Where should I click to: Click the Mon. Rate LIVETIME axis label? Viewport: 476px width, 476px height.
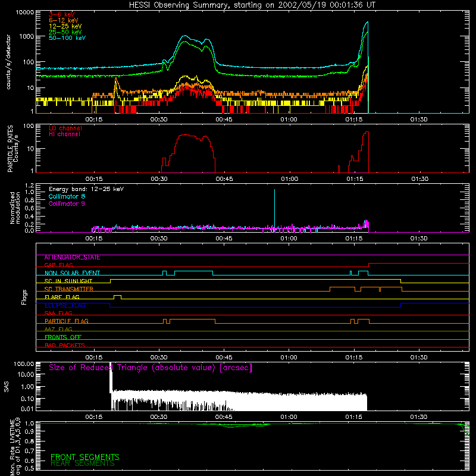tap(15, 446)
